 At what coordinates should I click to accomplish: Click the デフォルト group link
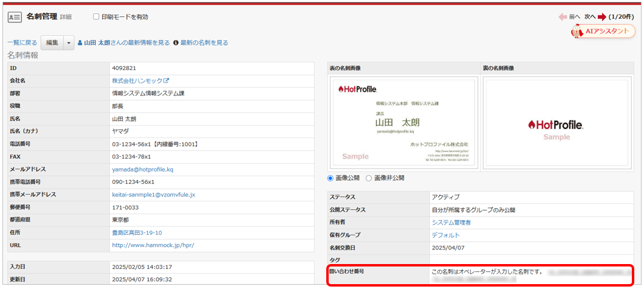[x=445, y=235]
